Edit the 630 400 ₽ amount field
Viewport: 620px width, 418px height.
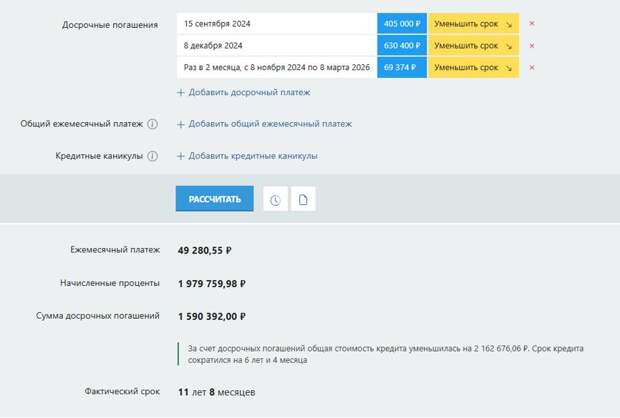pyautogui.click(x=402, y=45)
